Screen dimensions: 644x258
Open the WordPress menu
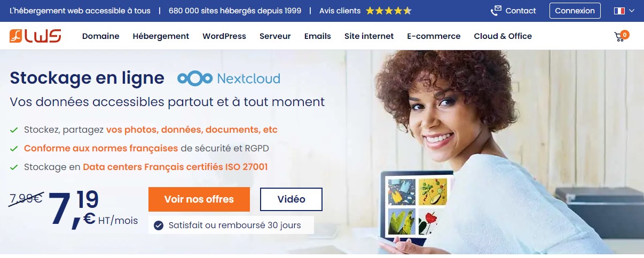224,36
